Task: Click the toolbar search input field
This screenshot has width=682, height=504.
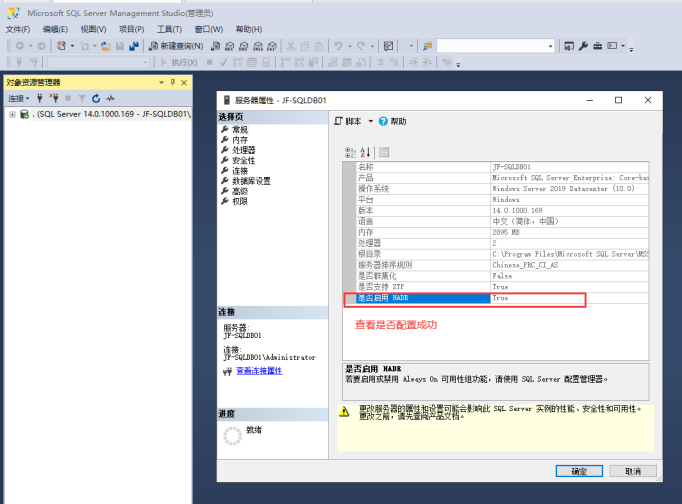Action: (492, 46)
